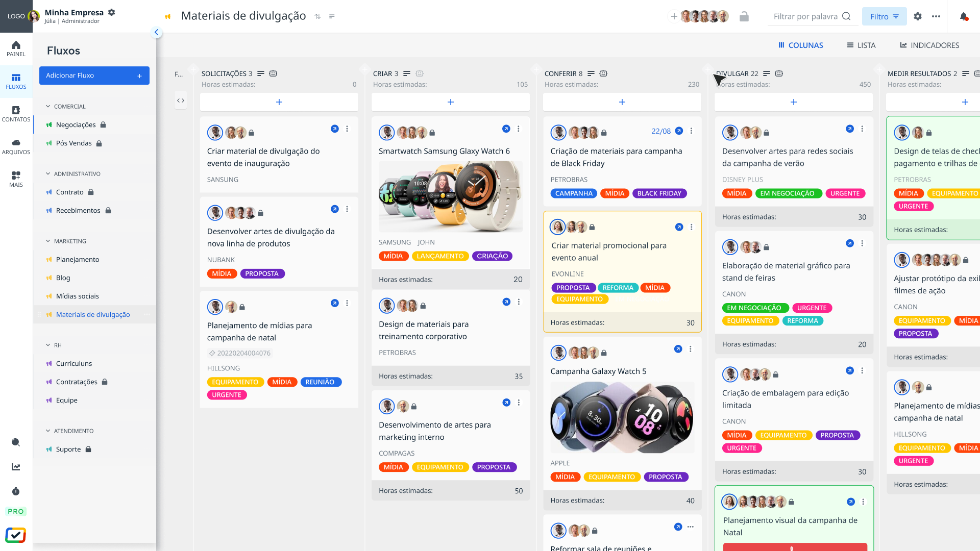980x551 pixels.
Task: Click Adicionar Fluxo button
Action: click(x=94, y=76)
